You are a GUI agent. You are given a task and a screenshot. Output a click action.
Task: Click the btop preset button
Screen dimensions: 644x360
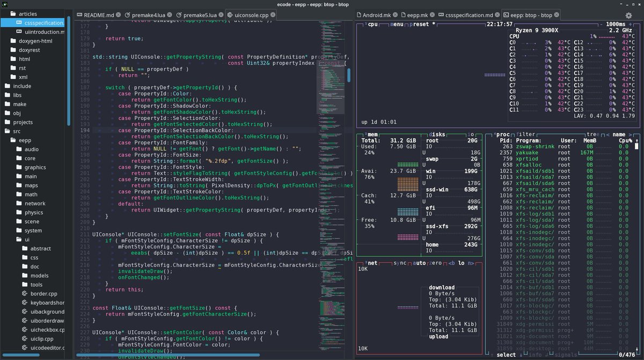pyautogui.click(x=422, y=25)
